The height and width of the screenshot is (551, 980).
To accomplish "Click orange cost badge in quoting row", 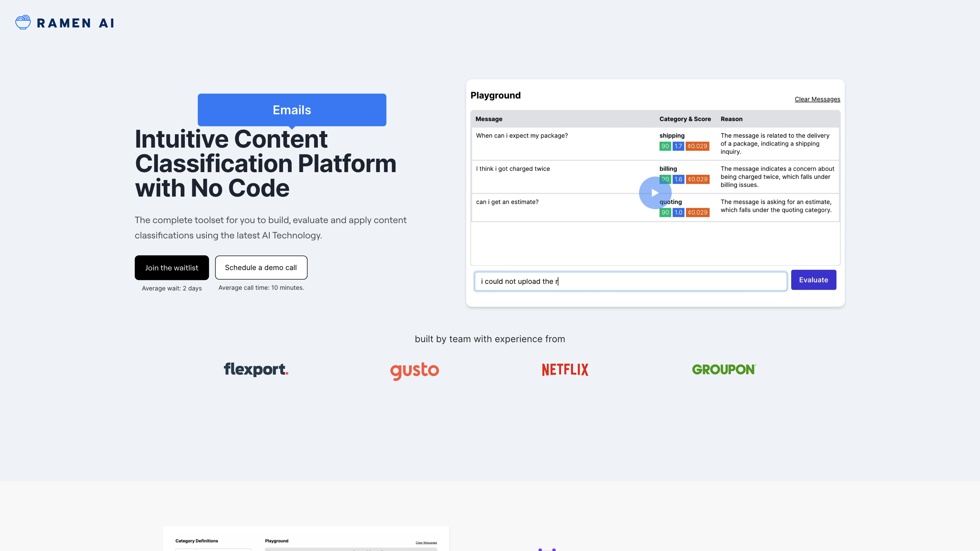I will [x=697, y=213].
